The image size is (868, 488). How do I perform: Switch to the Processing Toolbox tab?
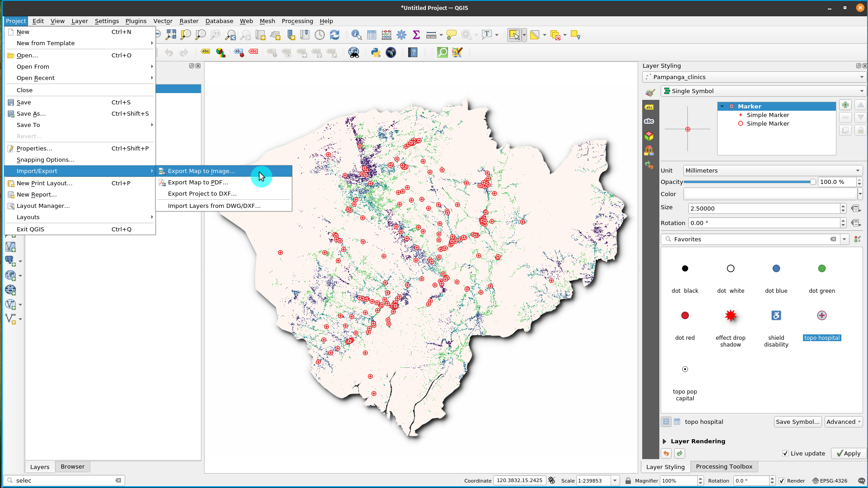pos(724,466)
